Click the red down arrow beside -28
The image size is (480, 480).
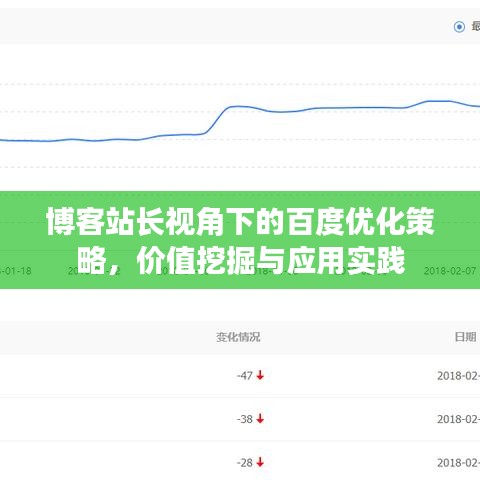[260, 462]
